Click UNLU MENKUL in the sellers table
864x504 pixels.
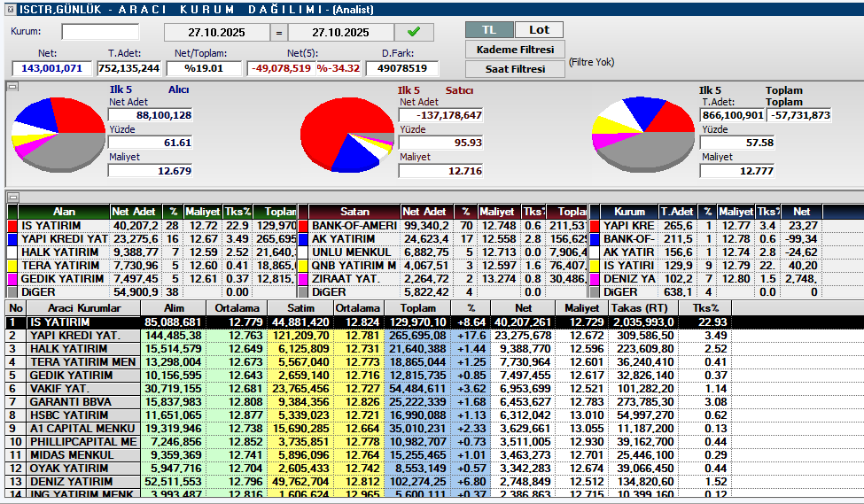click(x=352, y=252)
